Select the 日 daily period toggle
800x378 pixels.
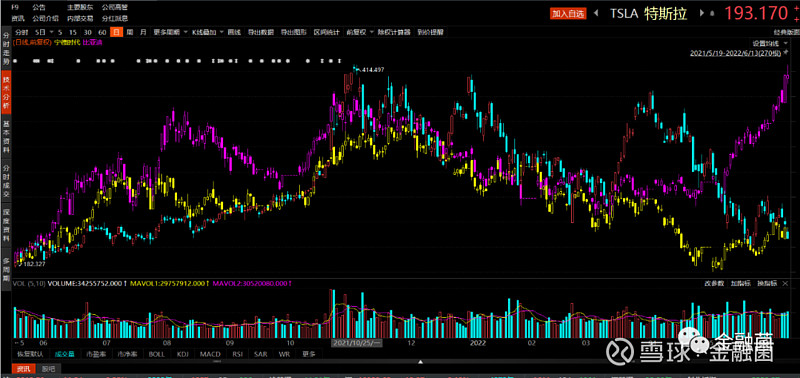pos(116,32)
